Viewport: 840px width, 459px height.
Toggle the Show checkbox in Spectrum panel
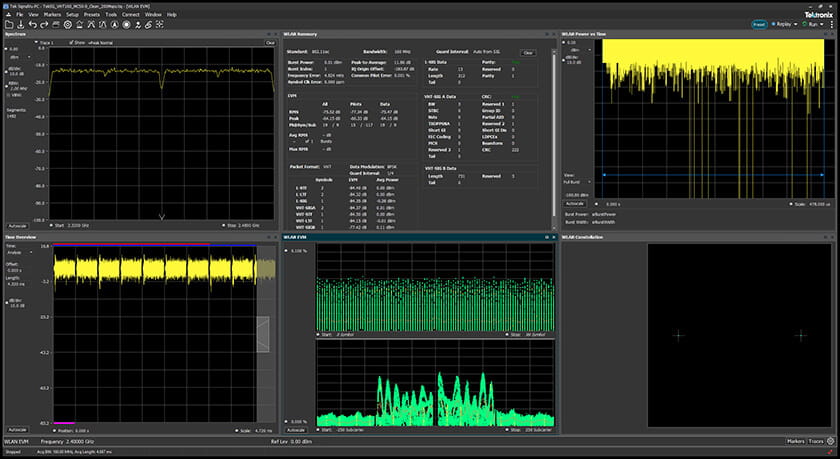coord(72,43)
